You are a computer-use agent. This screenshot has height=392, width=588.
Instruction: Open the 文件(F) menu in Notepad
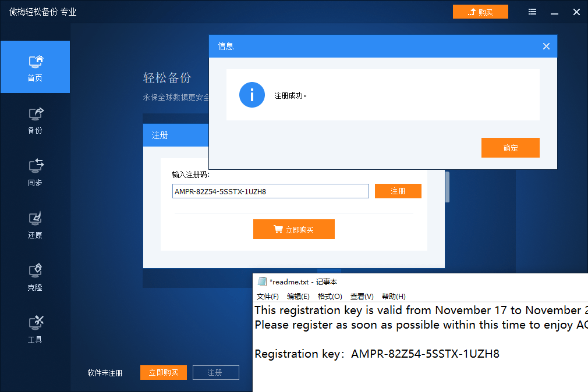(267, 296)
